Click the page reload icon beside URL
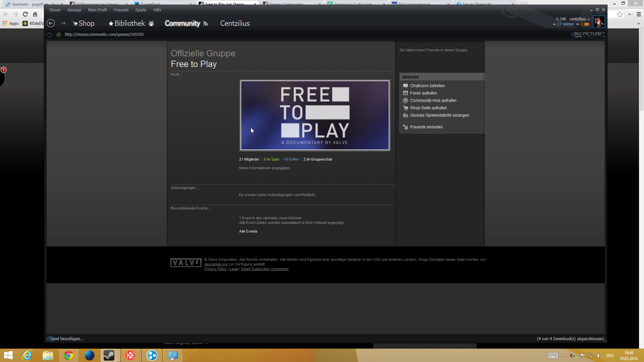 (50, 35)
